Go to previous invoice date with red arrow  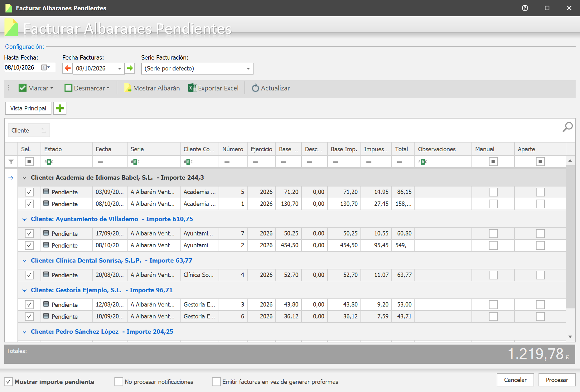click(68, 68)
